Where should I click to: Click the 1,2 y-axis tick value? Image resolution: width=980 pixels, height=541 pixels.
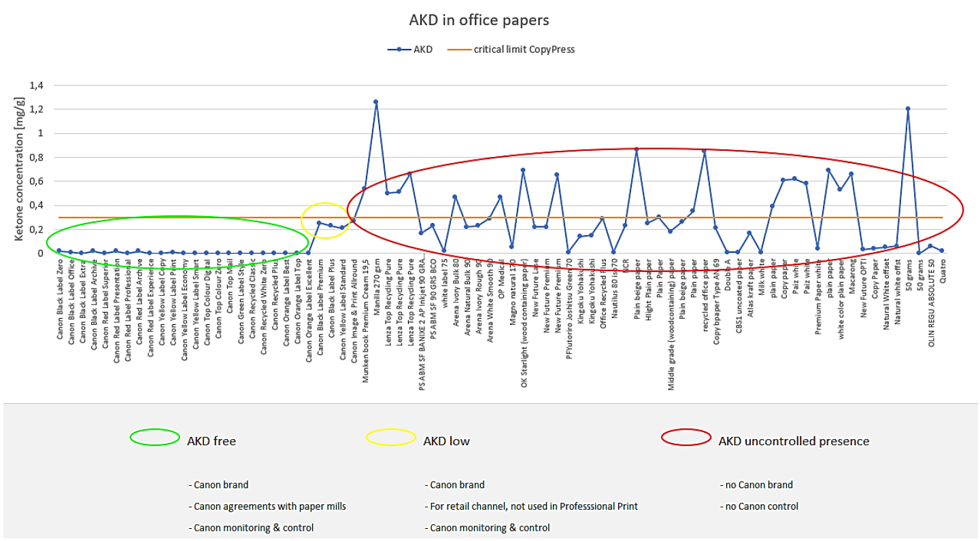36,109
